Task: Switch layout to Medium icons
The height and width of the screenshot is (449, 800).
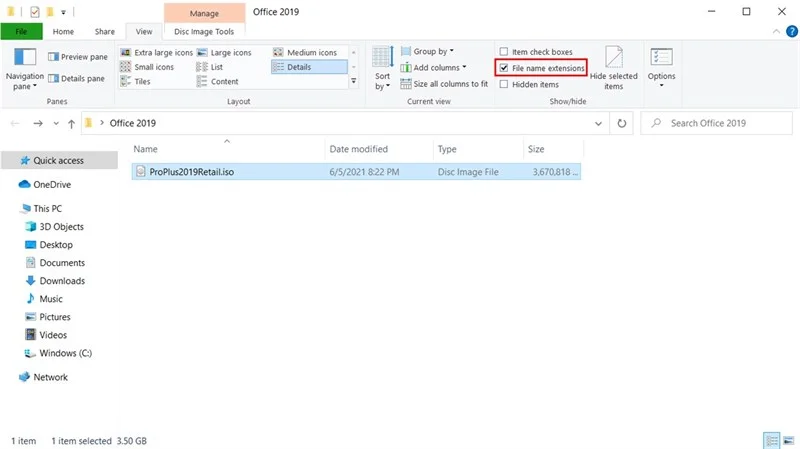Action: pyautogui.click(x=305, y=52)
